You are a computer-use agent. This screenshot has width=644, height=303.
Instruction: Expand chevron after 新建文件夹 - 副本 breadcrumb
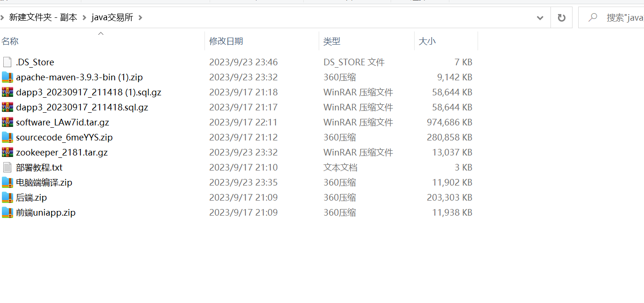(84, 18)
